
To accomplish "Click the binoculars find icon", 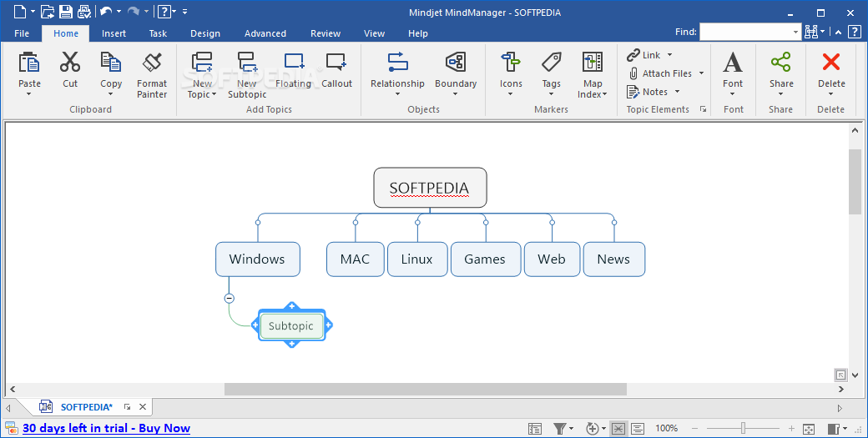I will 811,32.
